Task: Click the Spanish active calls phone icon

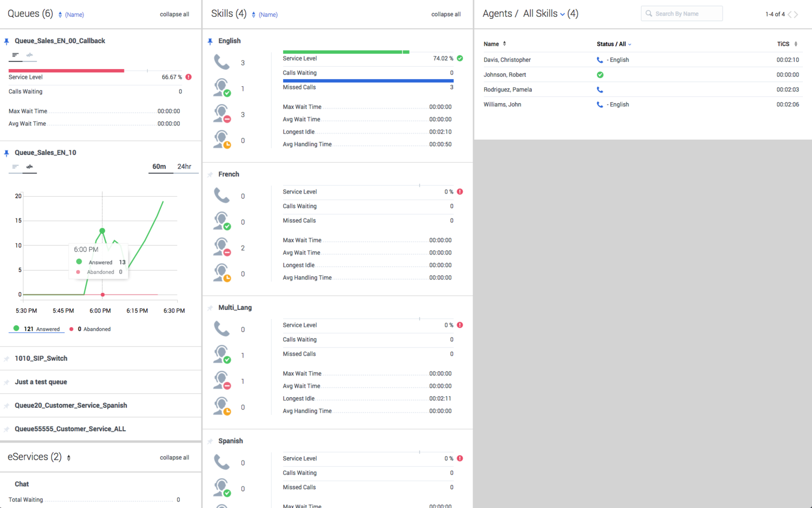Action: (x=222, y=462)
